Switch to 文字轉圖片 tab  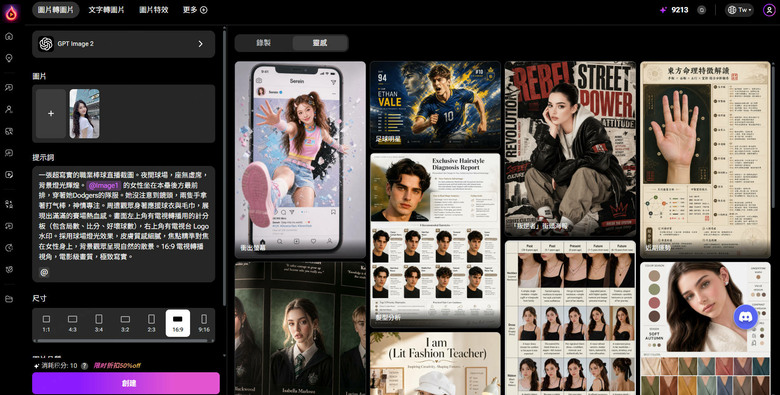[x=106, y=10]
